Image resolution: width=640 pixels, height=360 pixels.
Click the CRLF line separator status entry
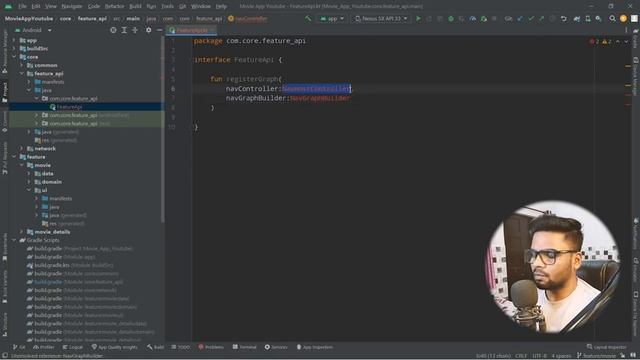coord(521,356)
